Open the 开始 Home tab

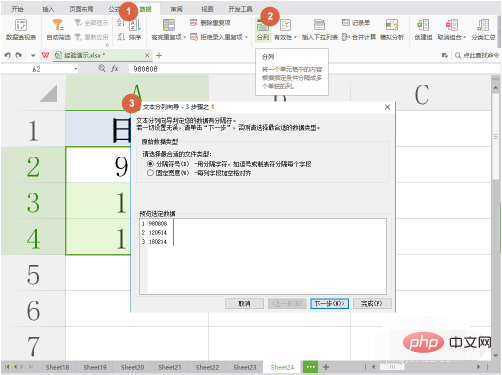pyautogui.click(x=17, y=9)
